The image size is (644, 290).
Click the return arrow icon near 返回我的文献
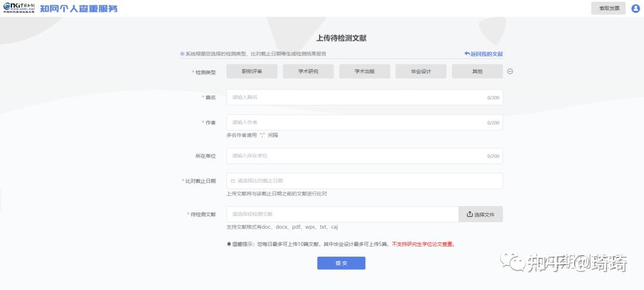pos(467,54)
